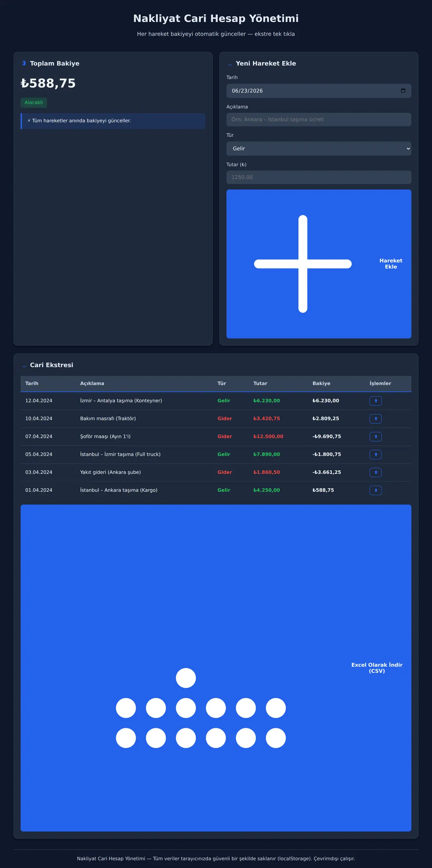This screenshot has height=868, width=432.
Task: Click the total balance ₺588,75 in Toplam Bakiye
Action: point(48,83)
